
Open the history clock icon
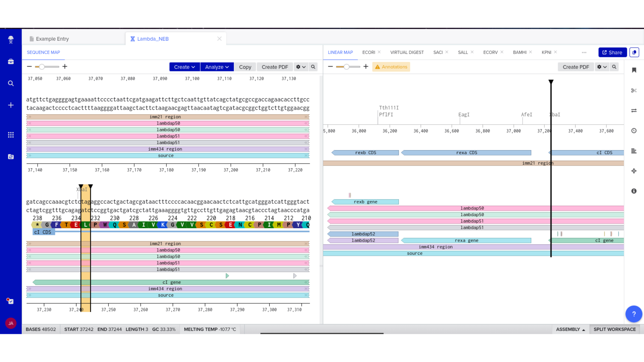click(x=634, y=131)
